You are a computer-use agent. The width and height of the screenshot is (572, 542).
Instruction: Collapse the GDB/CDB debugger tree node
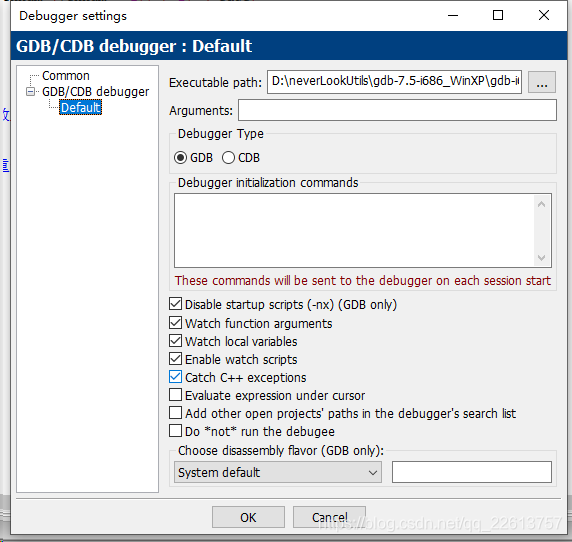[x=31, y=92]
